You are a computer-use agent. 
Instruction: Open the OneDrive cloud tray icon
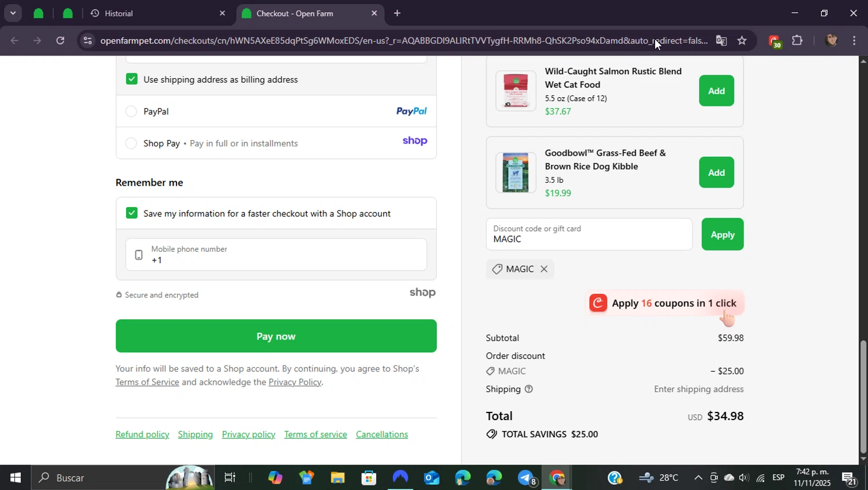[x=729, y=478]
